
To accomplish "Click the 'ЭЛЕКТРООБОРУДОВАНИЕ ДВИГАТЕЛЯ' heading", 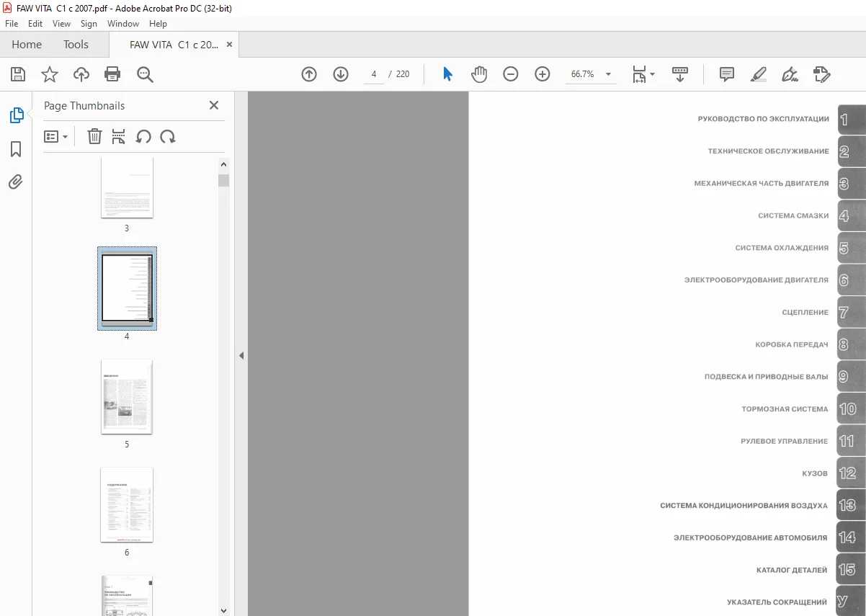I will coord(756,280).
